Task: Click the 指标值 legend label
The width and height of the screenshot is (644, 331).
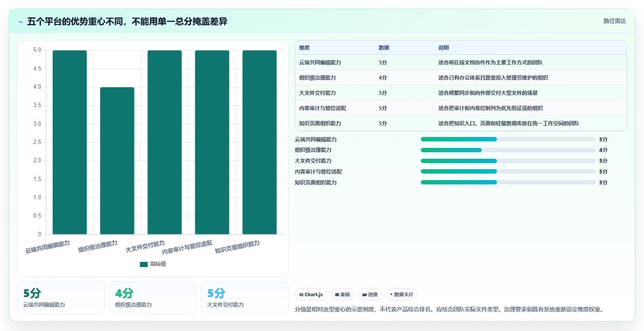Action: 158,264
